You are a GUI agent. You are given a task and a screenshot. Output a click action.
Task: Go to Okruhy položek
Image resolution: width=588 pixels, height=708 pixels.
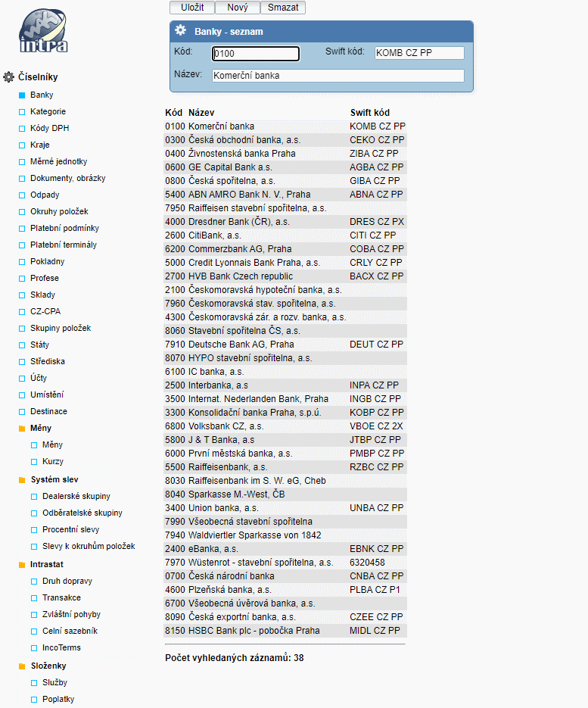click(x=59, y=211)
